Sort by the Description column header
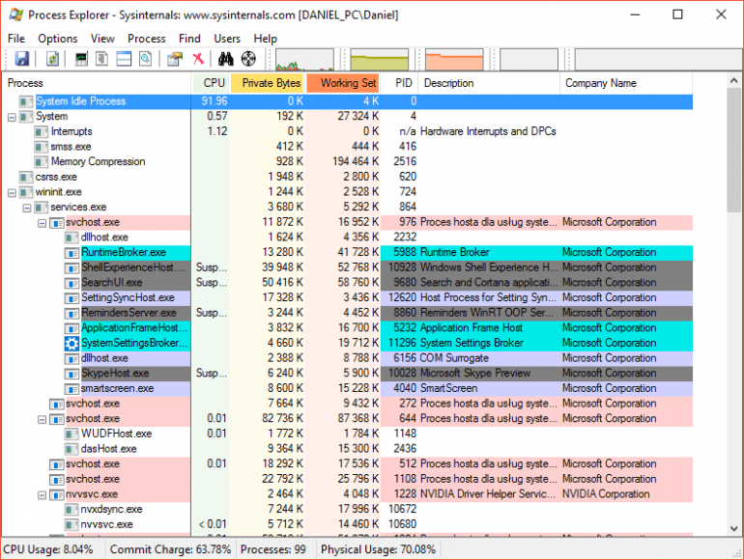Screen dimensions: 744x560 pos(489,83)
